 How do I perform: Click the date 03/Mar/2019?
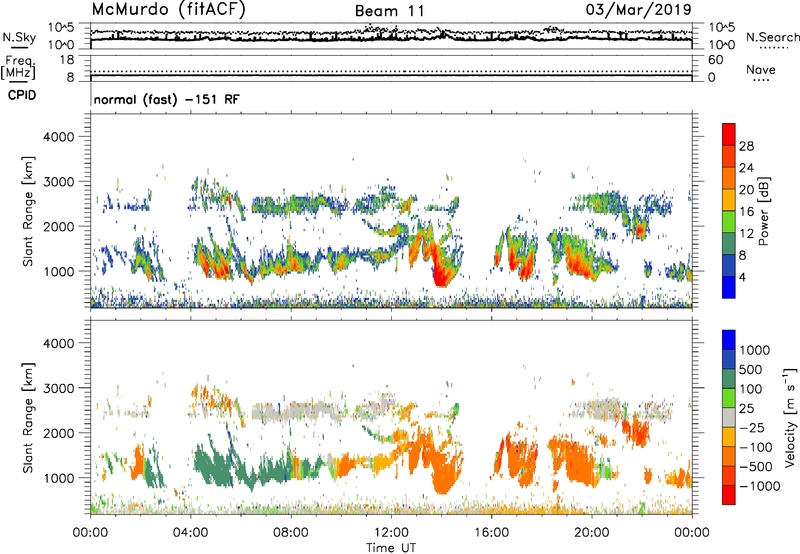pos(638,10)
